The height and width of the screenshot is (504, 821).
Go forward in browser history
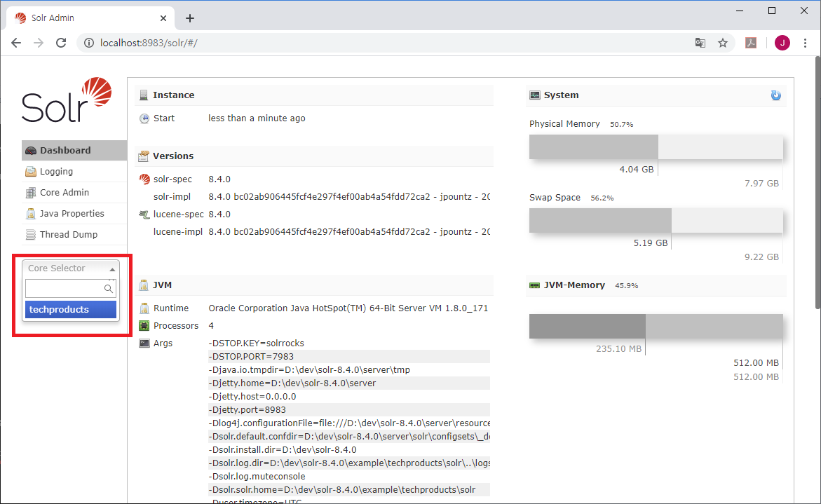[39, 43]
